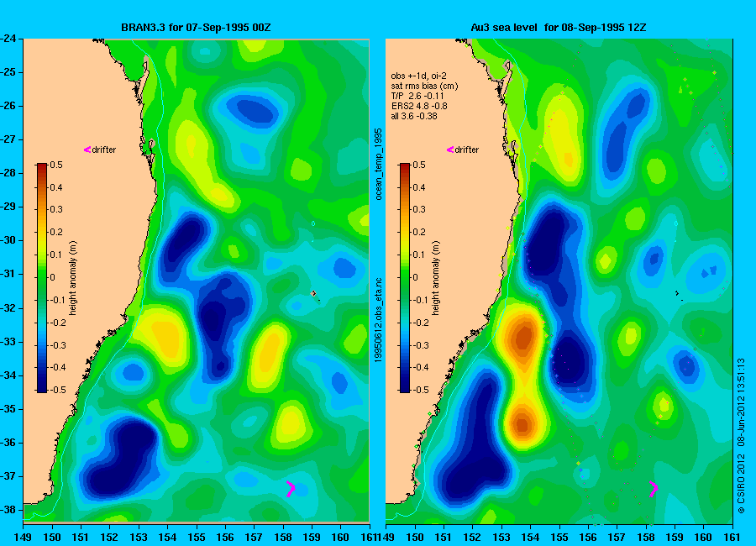The image size is (756, 546).
Task: Click the -0.4 tick on right color bar
Action: (420, 367)
